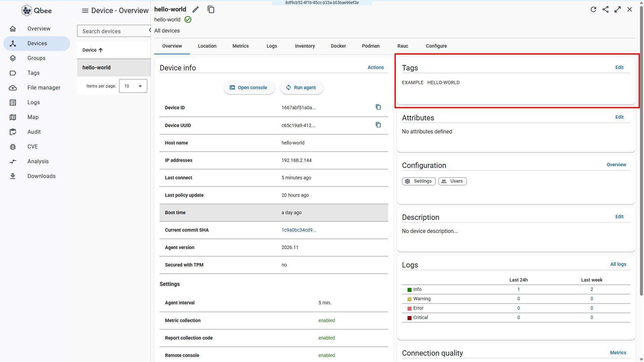Click the Audit clipboard icon

coord(13,132)
